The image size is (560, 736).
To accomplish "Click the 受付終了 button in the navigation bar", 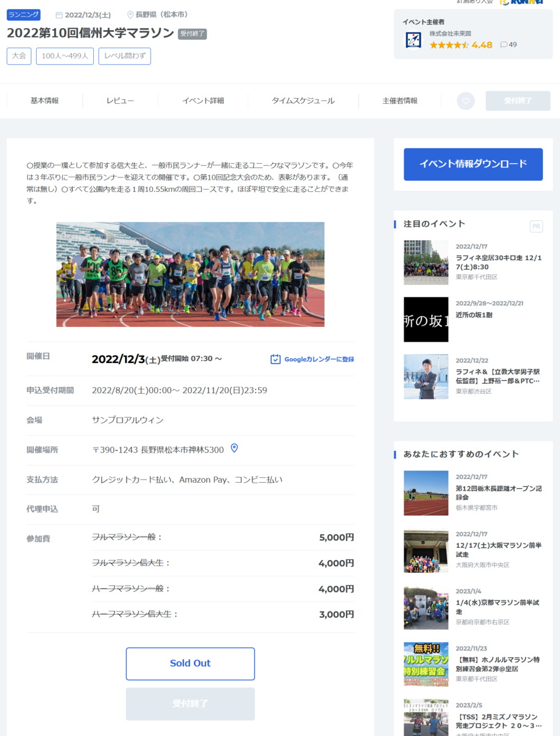I will point(518,101).
